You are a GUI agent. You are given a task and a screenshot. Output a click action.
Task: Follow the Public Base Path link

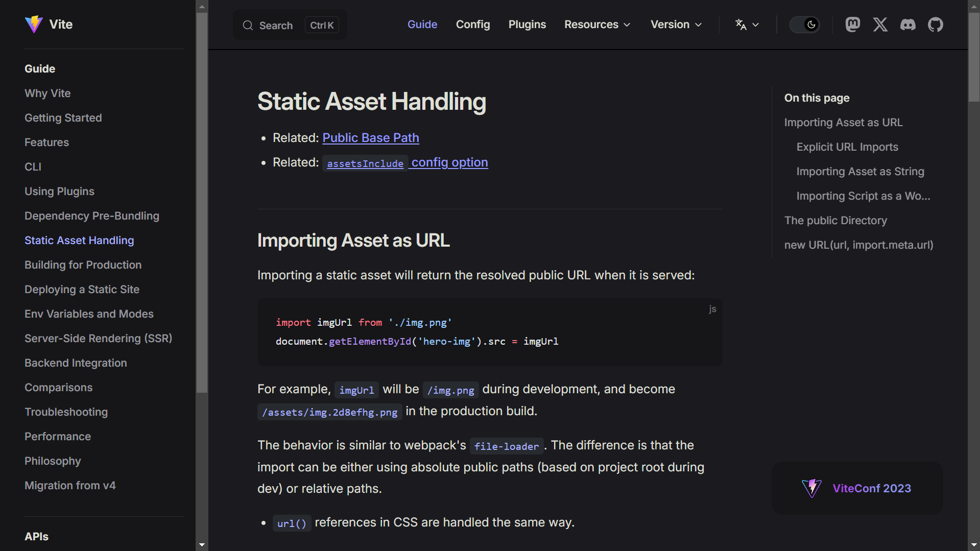coord(370,138)
